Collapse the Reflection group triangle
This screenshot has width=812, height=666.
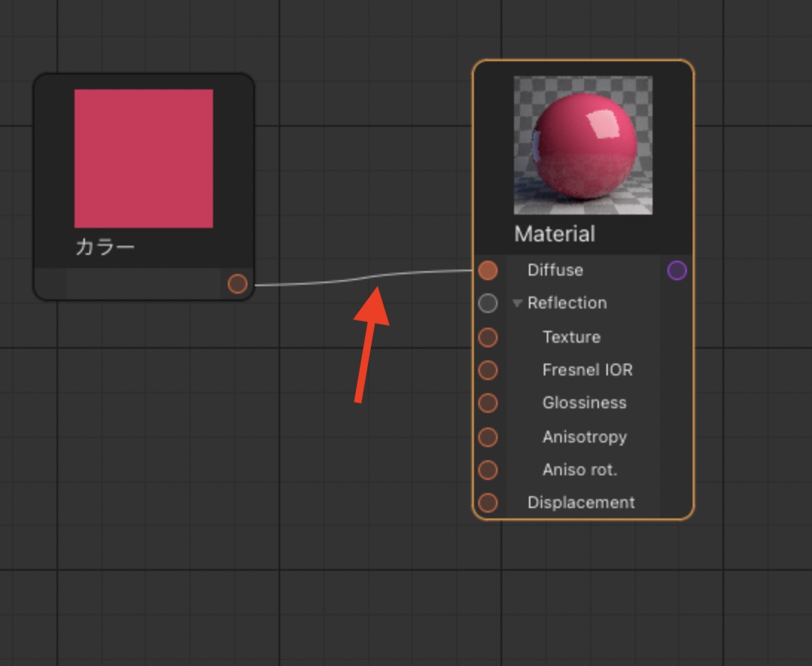pyautogui.click(x=517, y=304)
